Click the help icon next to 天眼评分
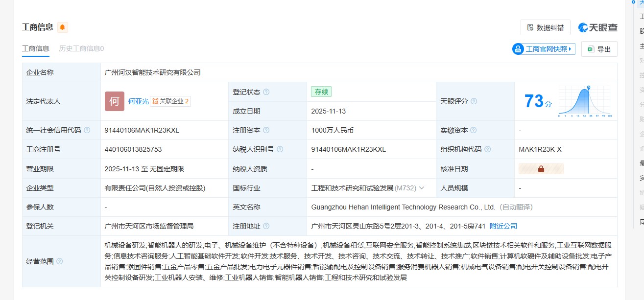 coord(474,101)
